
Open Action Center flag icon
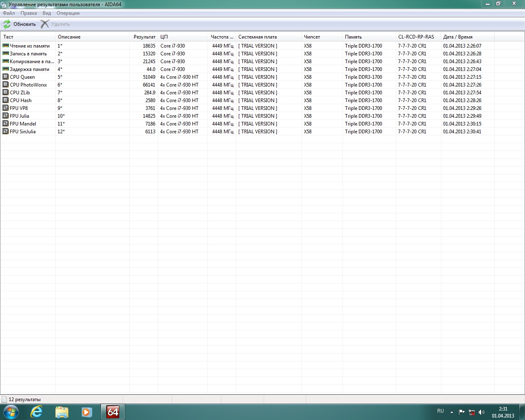pos(462,412)
